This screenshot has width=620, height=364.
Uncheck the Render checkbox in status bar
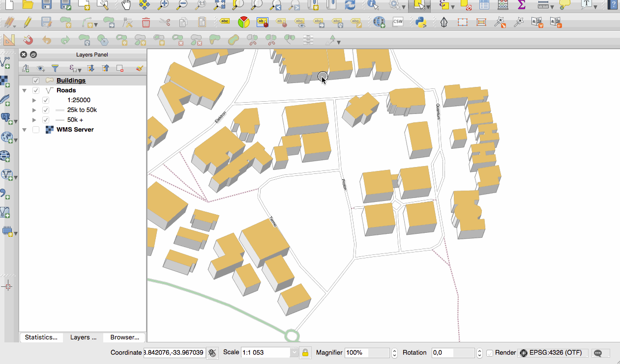(x=490, y=353)
